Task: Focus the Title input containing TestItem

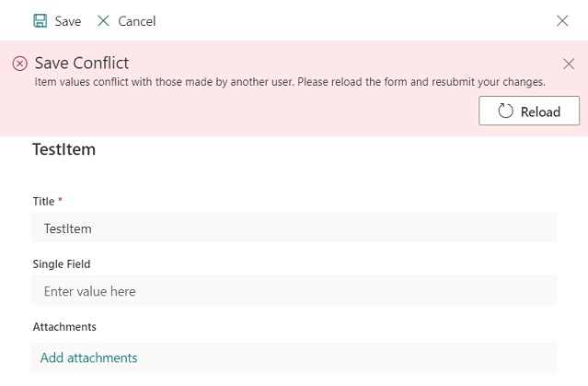Action: point(294,228)
